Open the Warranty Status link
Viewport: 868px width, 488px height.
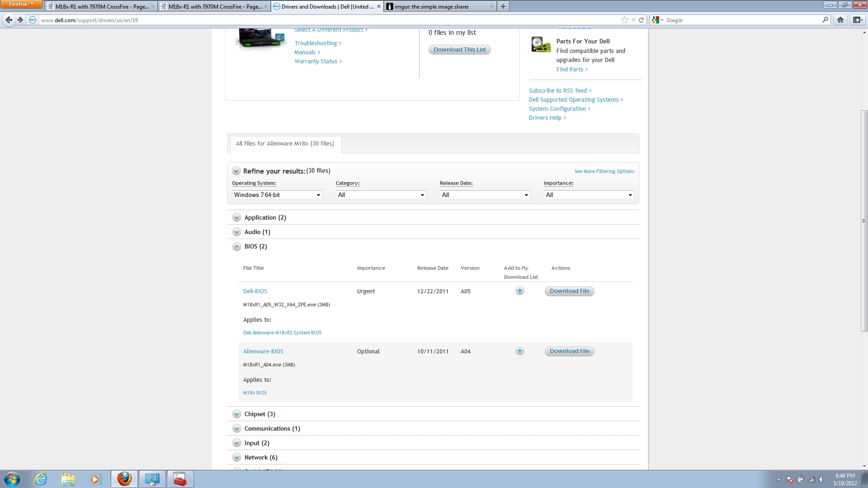point(318,61)
